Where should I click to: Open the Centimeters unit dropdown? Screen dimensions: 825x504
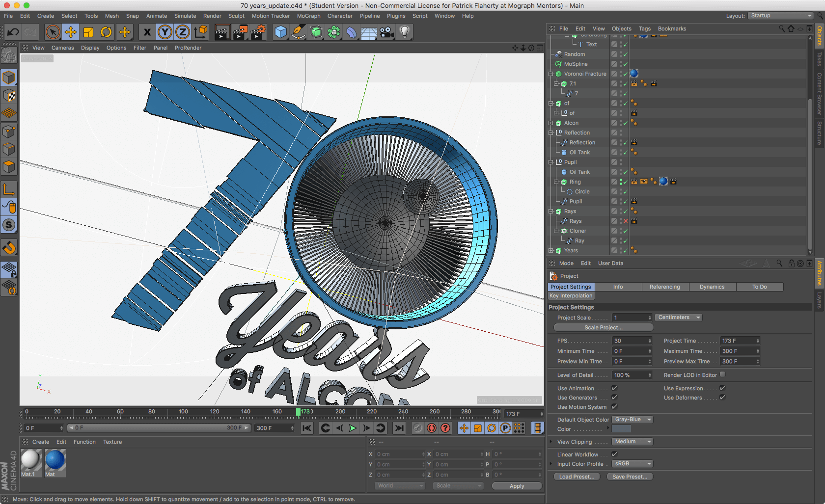(679, 318)
